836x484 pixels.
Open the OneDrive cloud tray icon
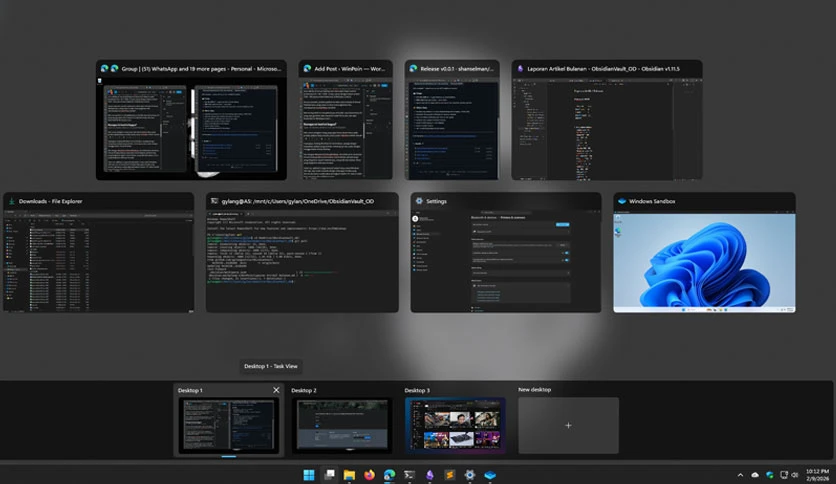[755, 475]
